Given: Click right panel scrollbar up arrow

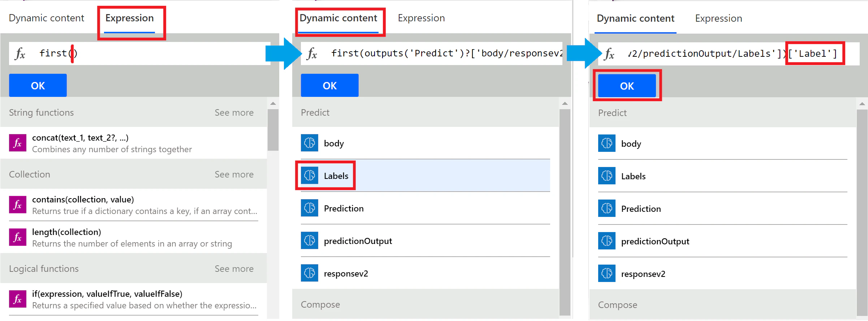Looking at the screenshot, I should pos(862,104).
